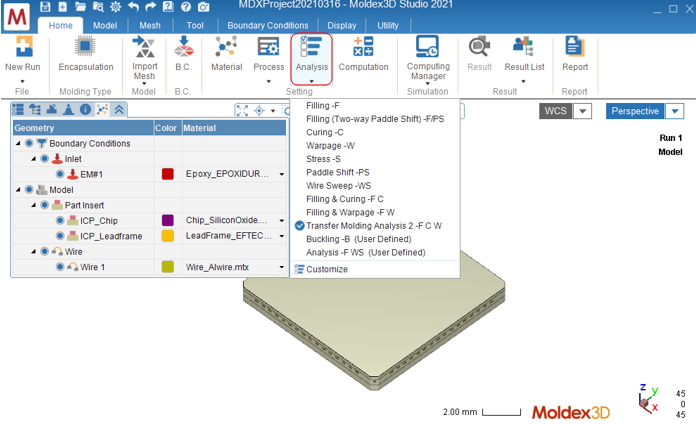Open Chip_SiliconOxide material dropdown
The height and width of the screenshot is (424, 696).
281,221
